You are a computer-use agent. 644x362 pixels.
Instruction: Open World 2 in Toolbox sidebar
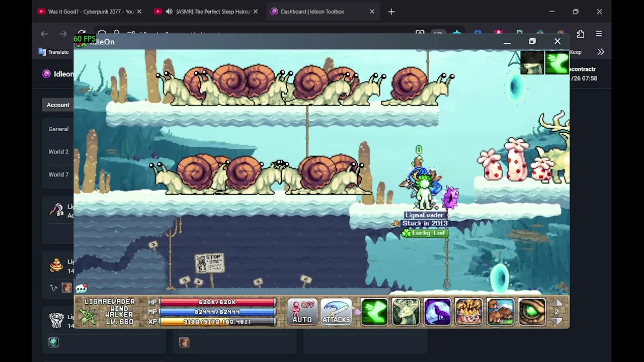pos(58,152)
